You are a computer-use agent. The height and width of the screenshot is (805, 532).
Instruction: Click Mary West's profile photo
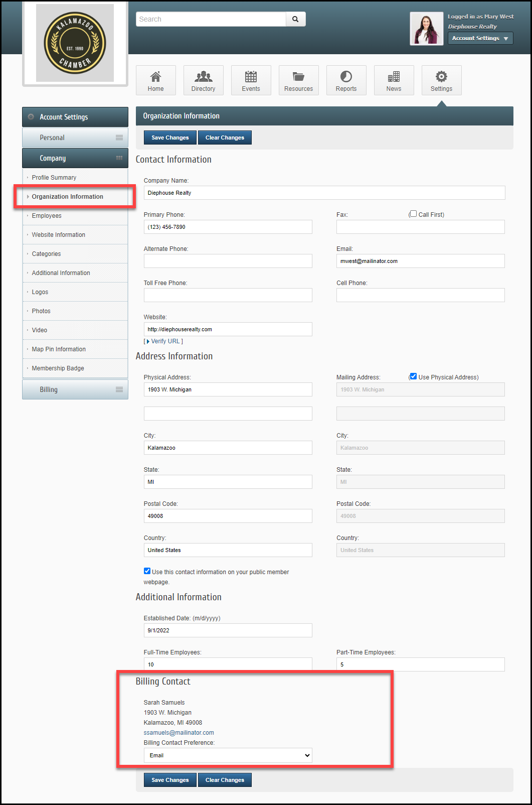pos(426,29)
